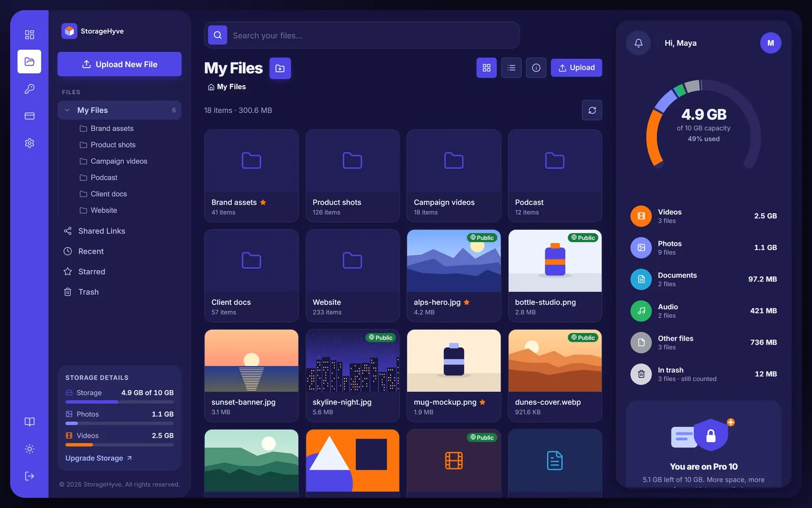
Task: Click the Storage usage progress bar
Action: coord(119,402)
